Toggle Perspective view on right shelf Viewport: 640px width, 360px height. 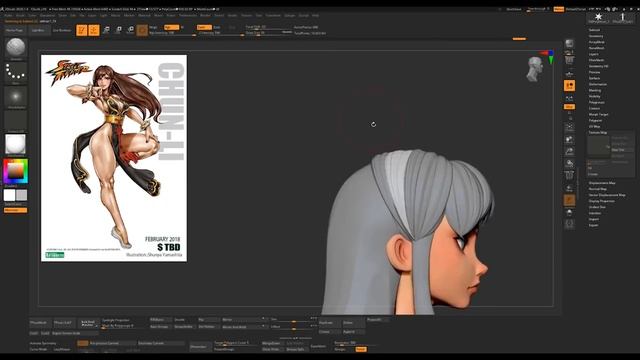569,60
